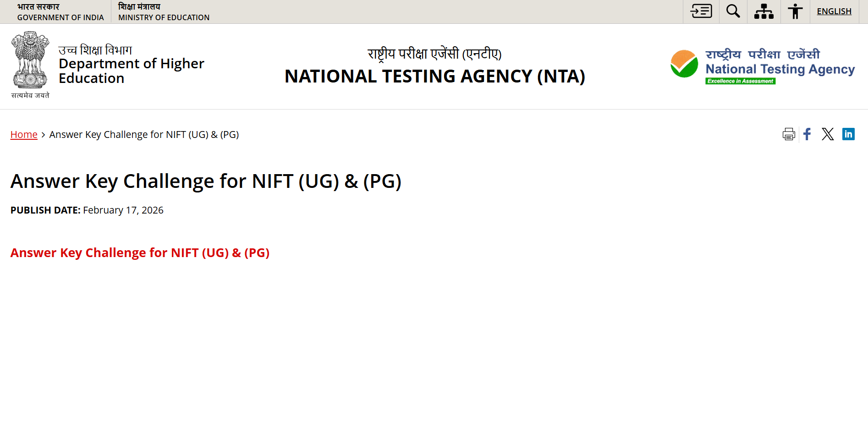Open the login panel
Viewport: 868px width, 428px height.
click(x=701, y=11)
